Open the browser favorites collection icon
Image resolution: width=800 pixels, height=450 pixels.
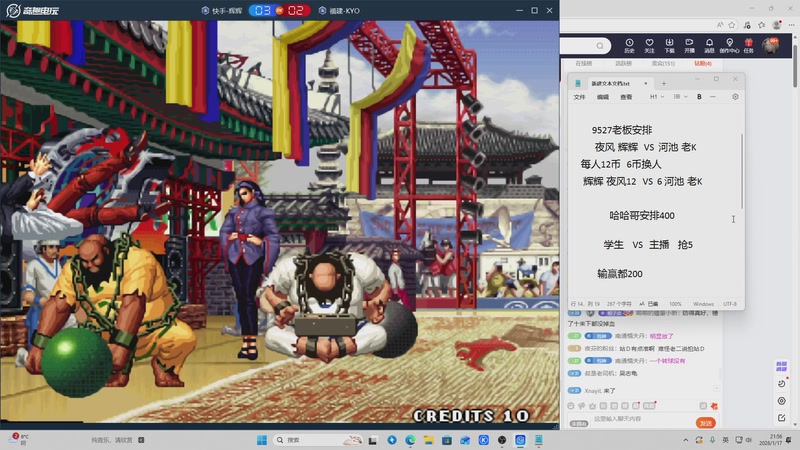tap(762, 24)
